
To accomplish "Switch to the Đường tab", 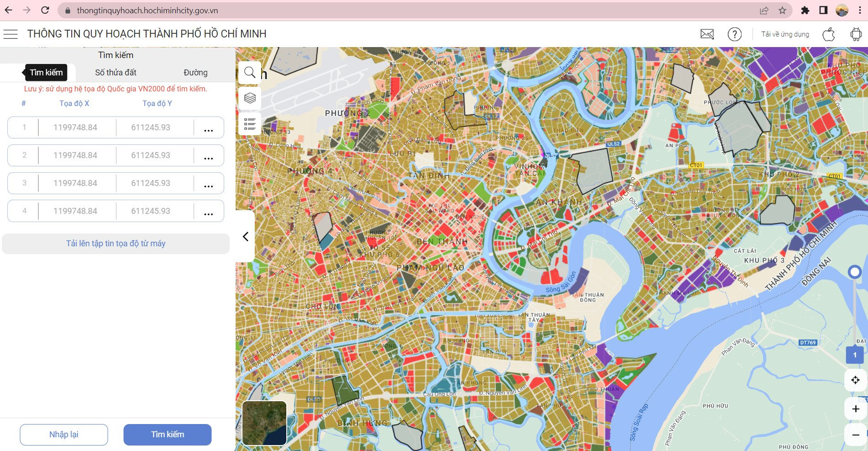I will pos(195,73).
